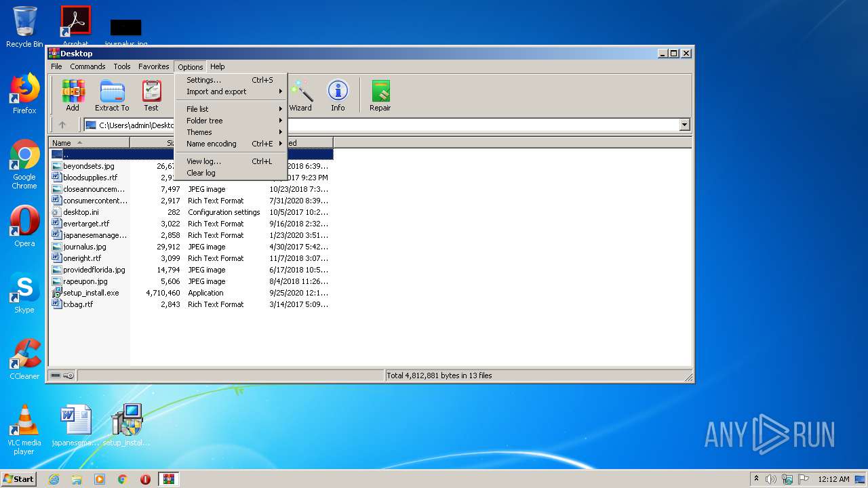
Task: Expand Name encoding submenu
Action: click(231, 144)
